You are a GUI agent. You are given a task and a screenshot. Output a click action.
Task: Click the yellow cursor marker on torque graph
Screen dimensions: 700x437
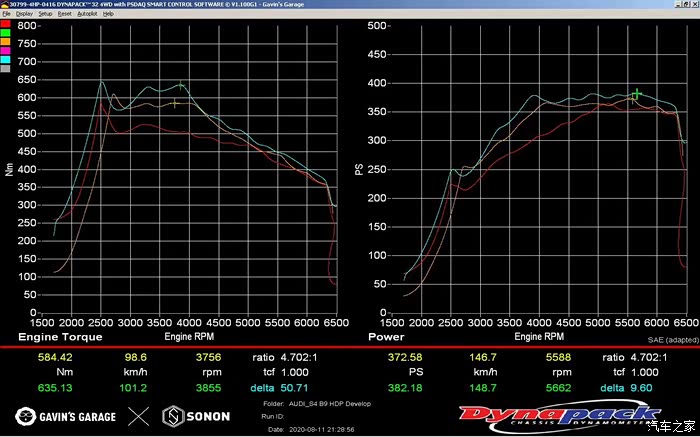tap(175, 102)
